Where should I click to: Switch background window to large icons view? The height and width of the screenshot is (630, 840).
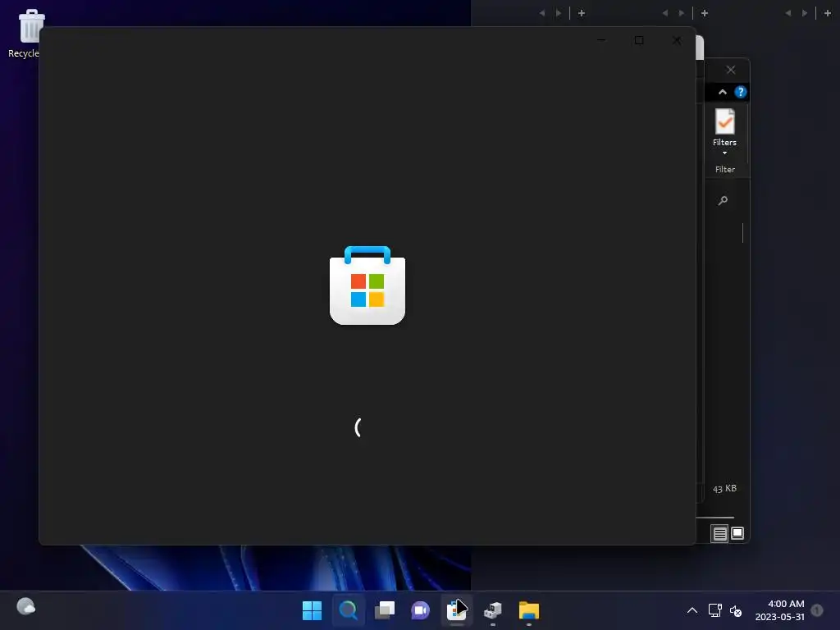tap(737, 533)
